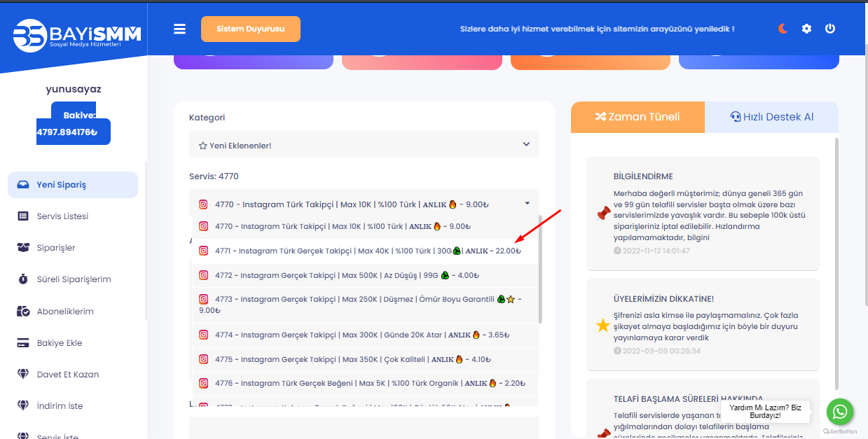Click the Siparişler box icon
The image size is (868, 439).
point(23,248)
